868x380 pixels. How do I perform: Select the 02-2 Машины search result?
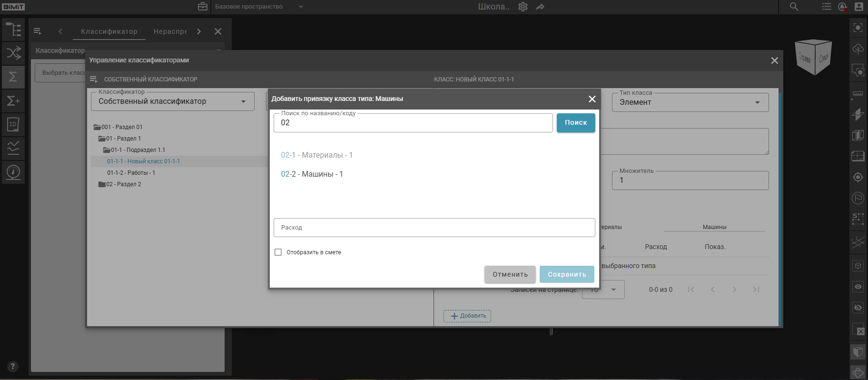312,174
